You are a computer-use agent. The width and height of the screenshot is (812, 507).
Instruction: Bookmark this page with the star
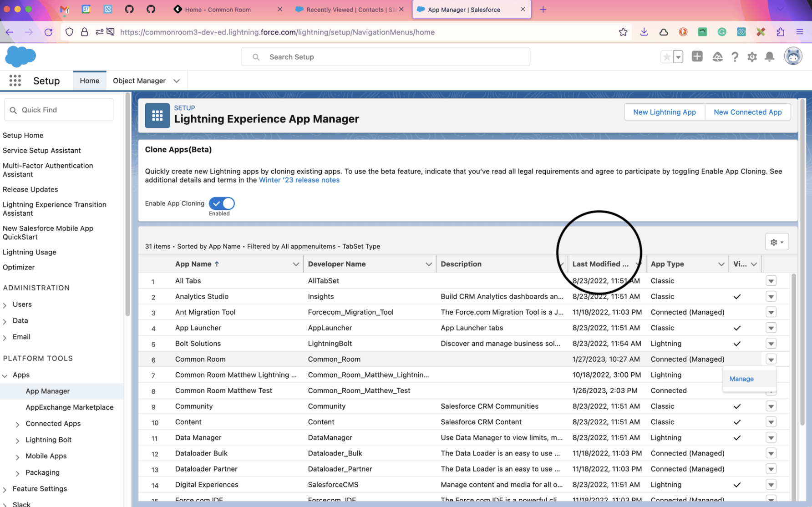click(x=623, y=32)
